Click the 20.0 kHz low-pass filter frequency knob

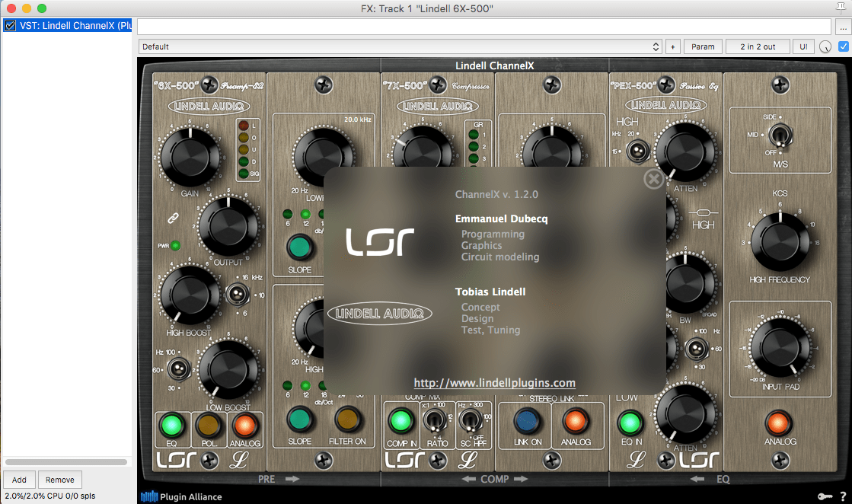[x=324, y=156]
